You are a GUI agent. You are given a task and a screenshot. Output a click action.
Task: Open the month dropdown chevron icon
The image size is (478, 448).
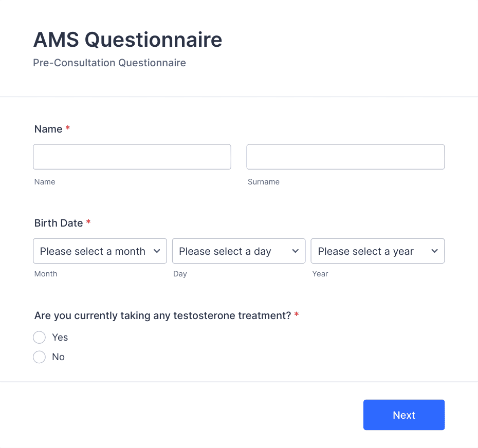[157, 251]
